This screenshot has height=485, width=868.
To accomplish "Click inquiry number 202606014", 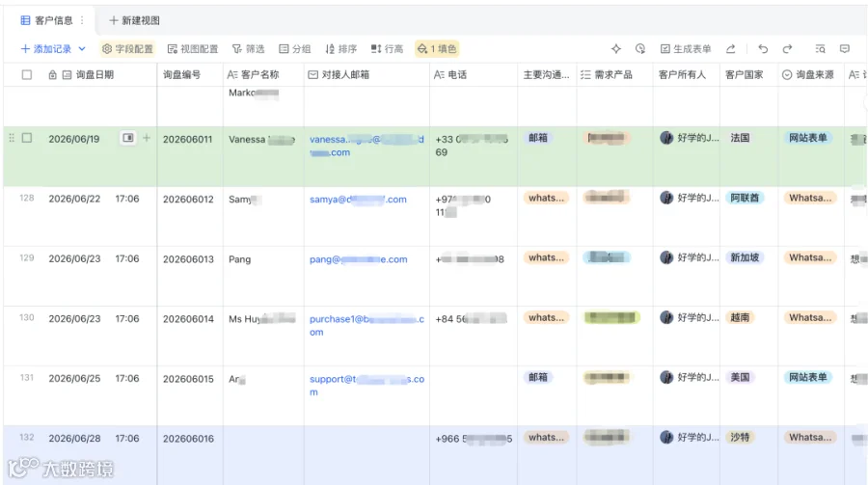I will click(x=188, y=319).
